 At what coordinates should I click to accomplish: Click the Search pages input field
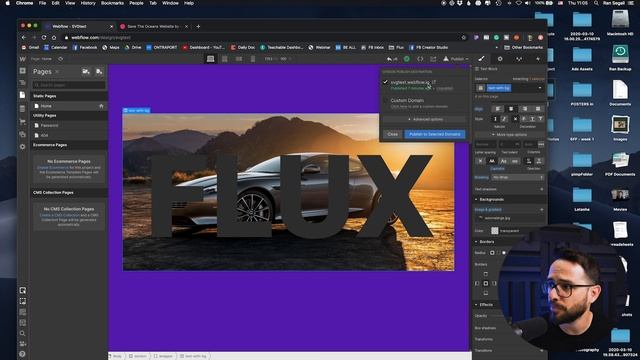tap(69, 85)
